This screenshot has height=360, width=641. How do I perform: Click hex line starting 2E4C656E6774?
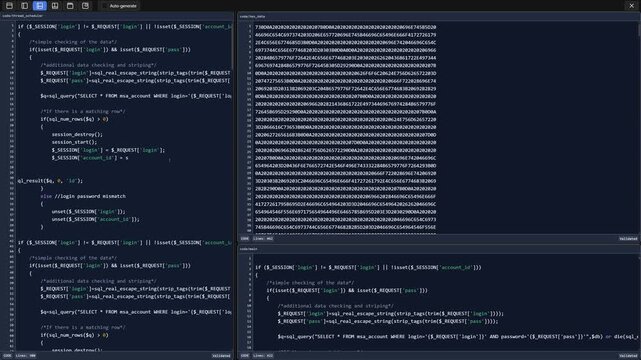(x=345, y=43)
